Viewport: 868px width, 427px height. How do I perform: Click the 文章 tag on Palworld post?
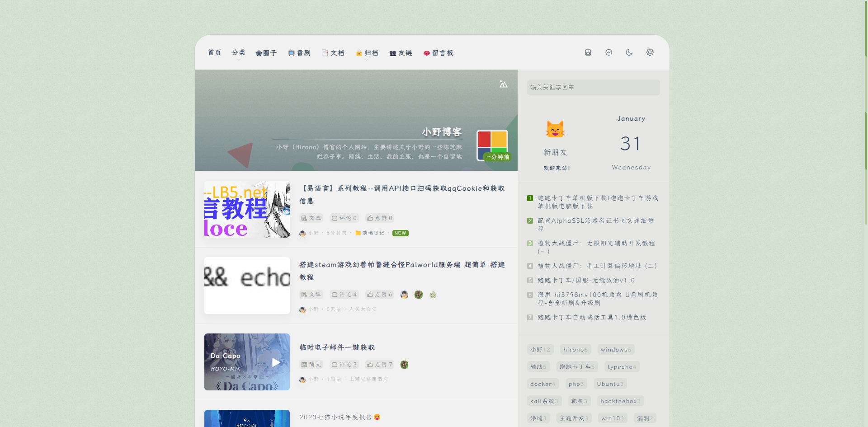[311, 295]
